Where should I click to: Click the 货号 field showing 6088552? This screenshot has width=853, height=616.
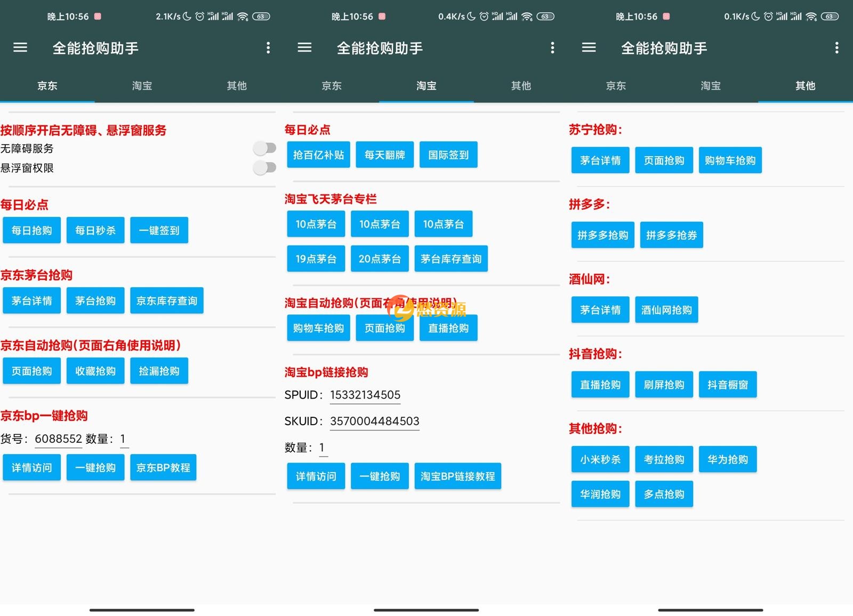(x=58, y=439)
